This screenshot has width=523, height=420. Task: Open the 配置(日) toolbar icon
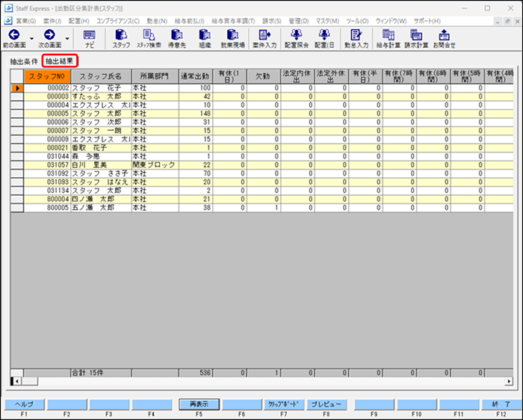pos(324,34)
